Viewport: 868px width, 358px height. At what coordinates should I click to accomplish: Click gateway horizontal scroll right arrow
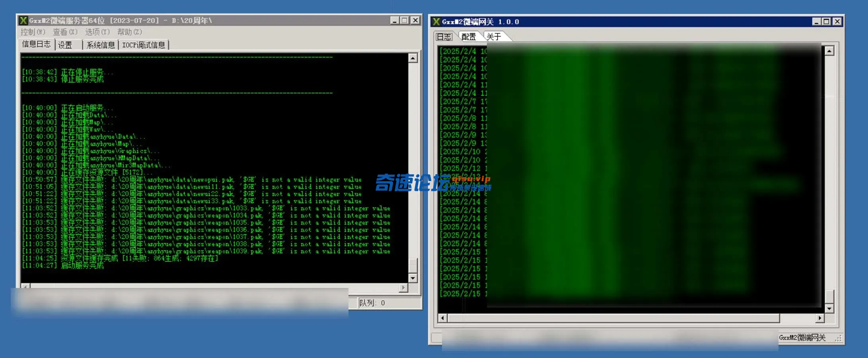click(x=820, y=318)
